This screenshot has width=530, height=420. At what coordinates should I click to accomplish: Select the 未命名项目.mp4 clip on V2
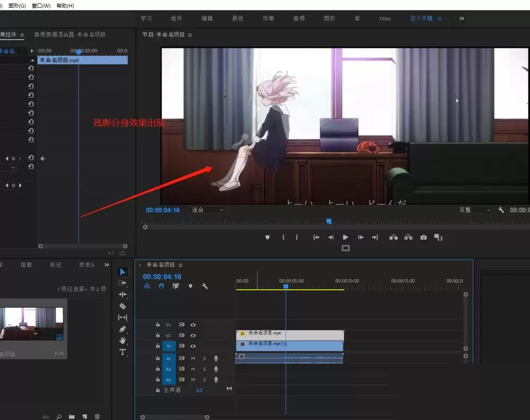[297, 334]
